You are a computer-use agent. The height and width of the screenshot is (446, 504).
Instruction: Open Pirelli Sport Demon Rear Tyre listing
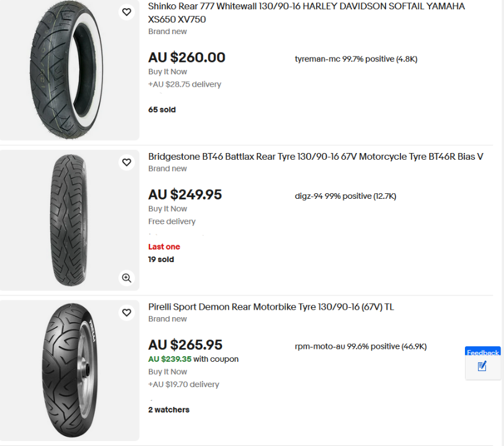(271, 307)
